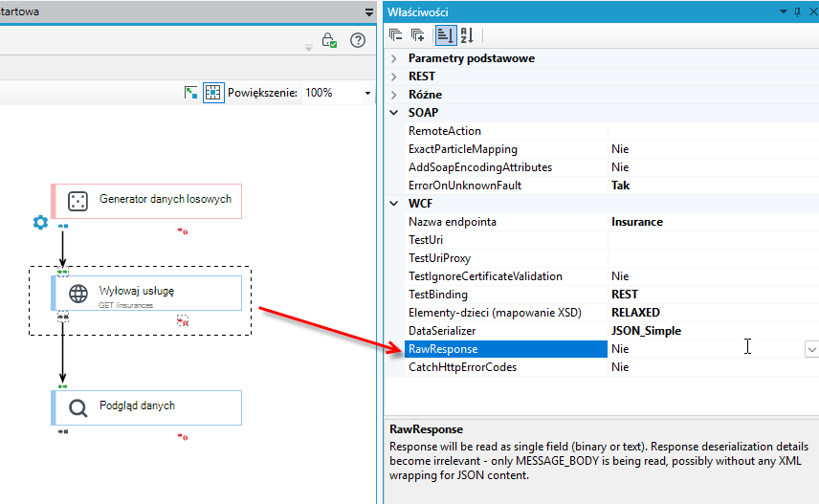Open the Właściwości panel options dropdown arrow

783,11
